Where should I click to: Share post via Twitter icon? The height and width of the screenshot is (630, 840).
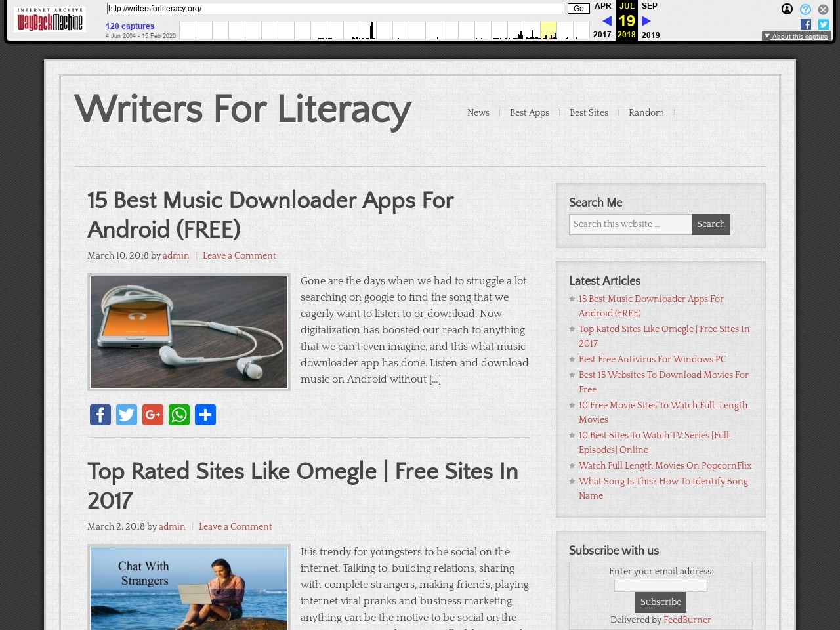[x=127, y=415]
